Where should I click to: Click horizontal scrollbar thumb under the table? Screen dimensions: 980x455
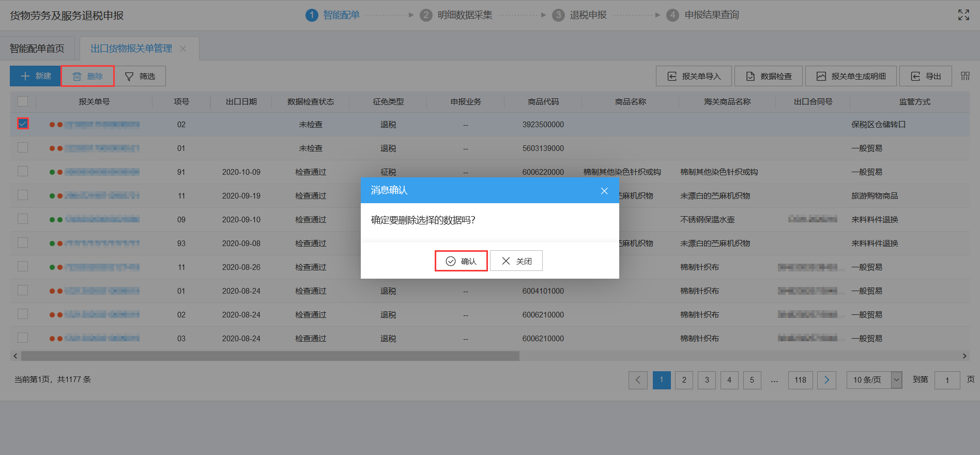(270, 356)
